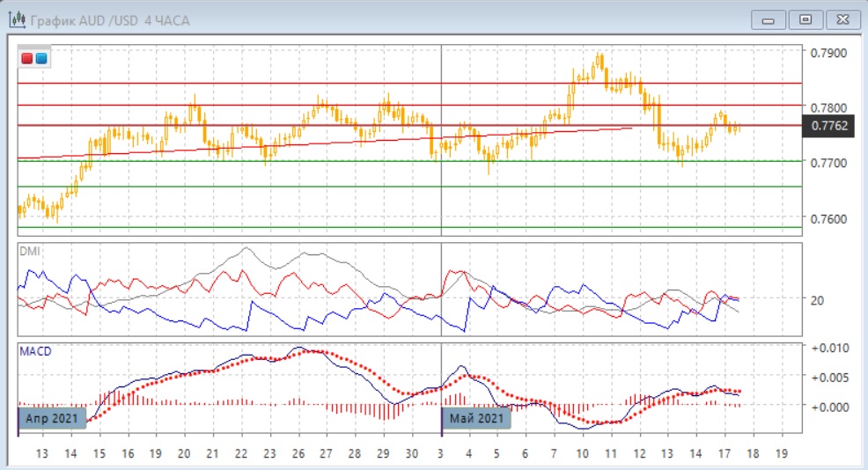
Task: Click date 10 on the time axis
Action: [583, 454]
